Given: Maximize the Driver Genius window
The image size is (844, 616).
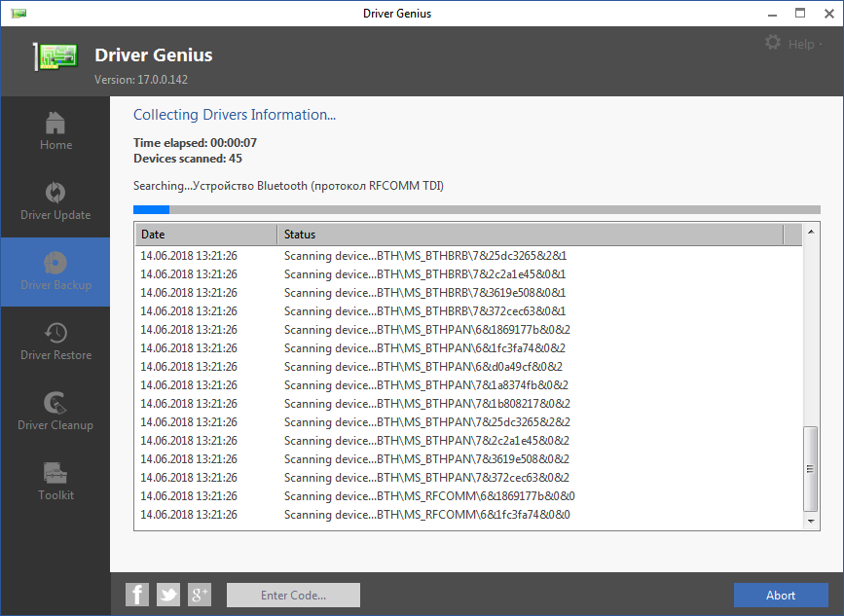Looking at the screenshot, I should [x=800, y=13].
